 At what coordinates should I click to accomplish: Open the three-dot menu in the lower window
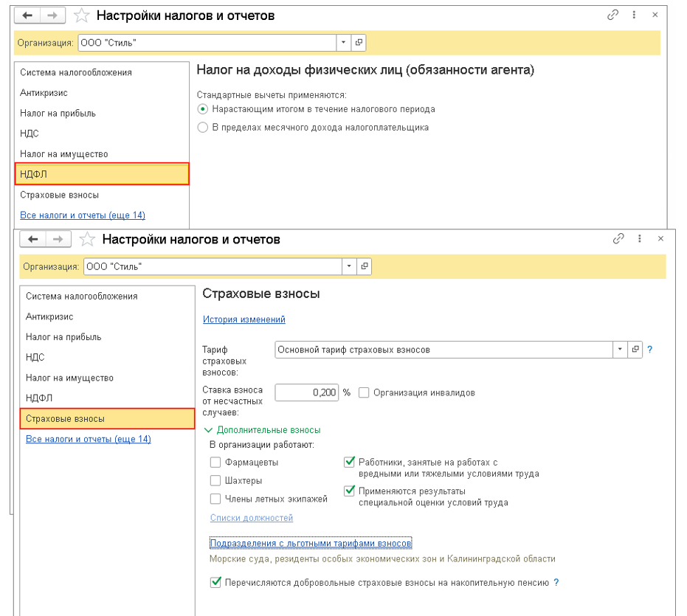click(639, 239)
